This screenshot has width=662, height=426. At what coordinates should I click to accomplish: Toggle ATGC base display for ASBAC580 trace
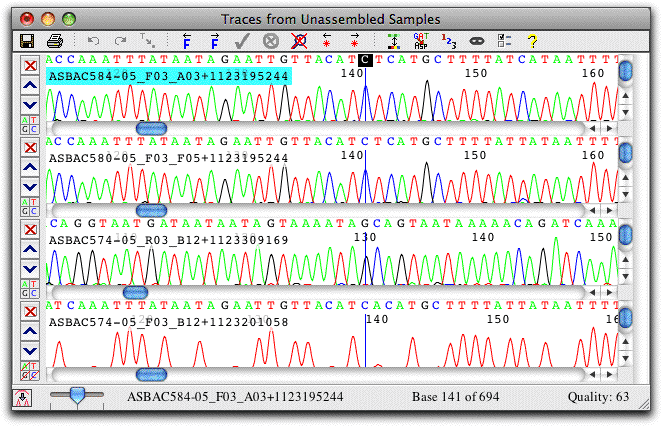[x=30, y=207]
